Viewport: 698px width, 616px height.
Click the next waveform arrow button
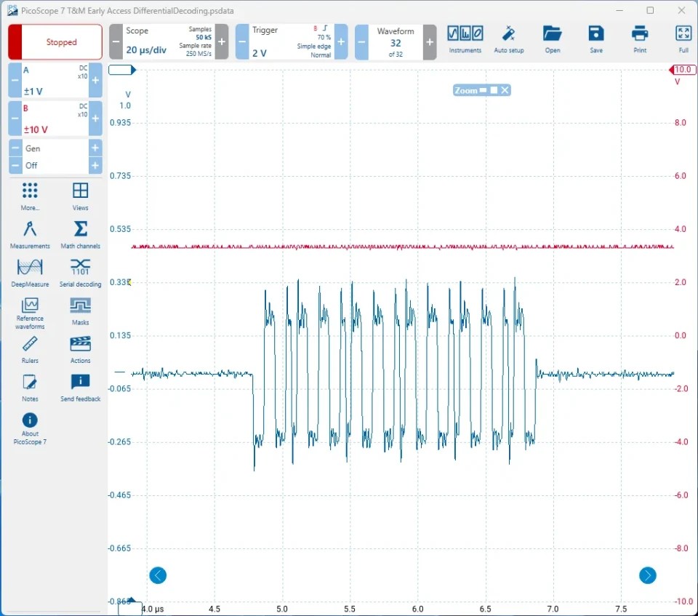point(647,575)
